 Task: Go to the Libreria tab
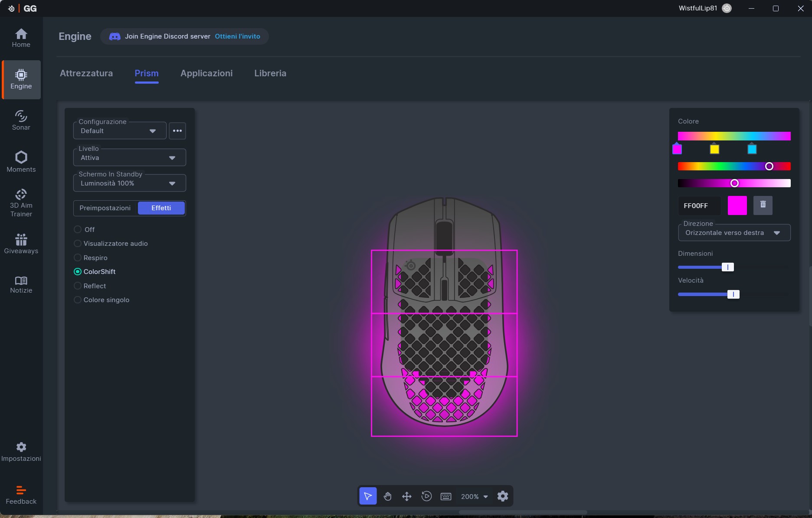[x=270, y=73]
